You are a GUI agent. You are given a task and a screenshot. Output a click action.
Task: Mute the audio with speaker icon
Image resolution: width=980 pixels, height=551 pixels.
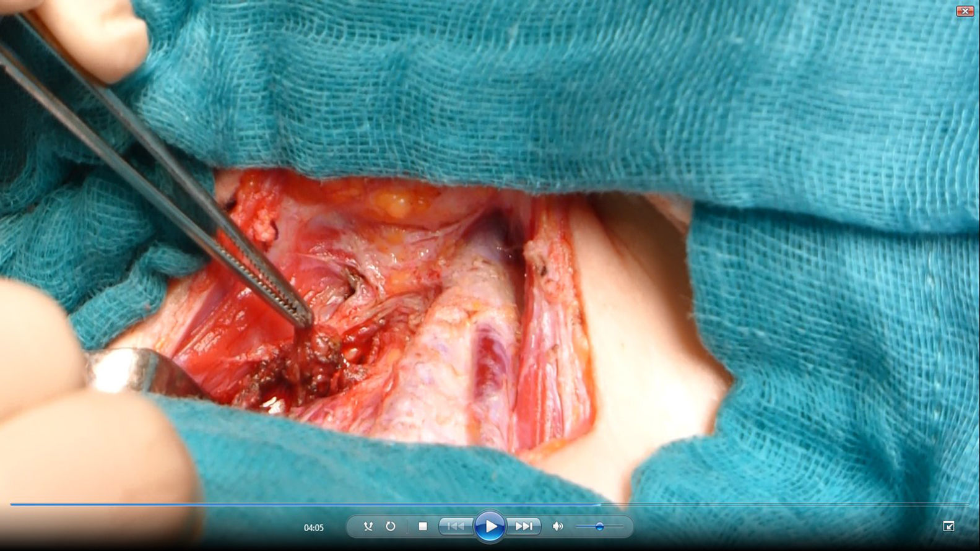coord(558,526)
